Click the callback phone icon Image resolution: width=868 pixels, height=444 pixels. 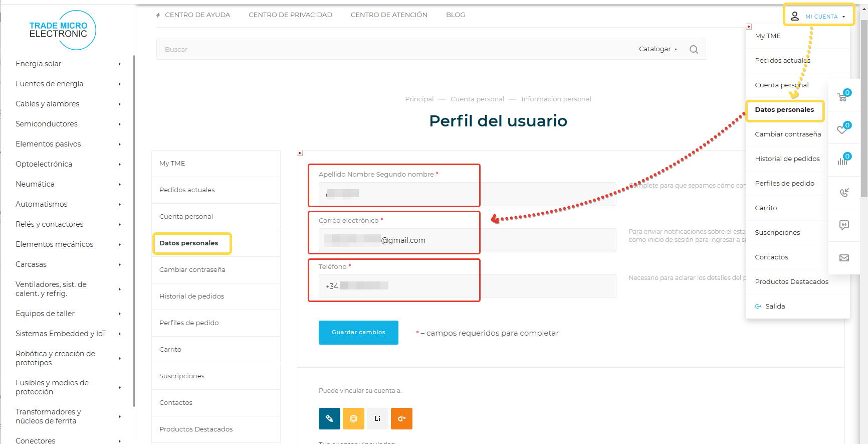coord(844,193)
